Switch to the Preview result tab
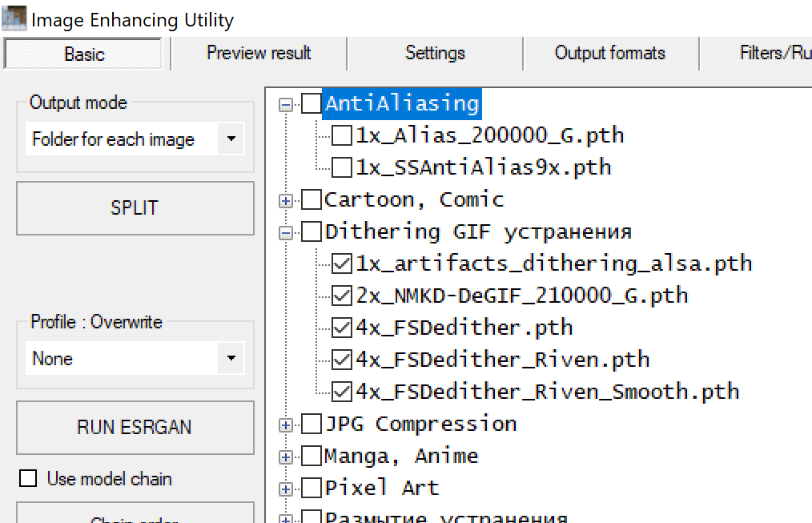Viewport: 812px width, 523px height. click(x=258, y=53)
